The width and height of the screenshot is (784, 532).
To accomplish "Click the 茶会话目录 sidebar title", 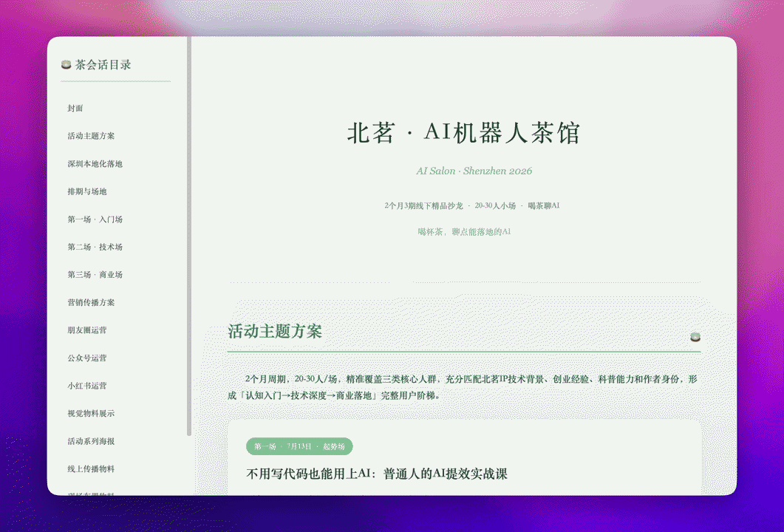I will pos(103,64).
